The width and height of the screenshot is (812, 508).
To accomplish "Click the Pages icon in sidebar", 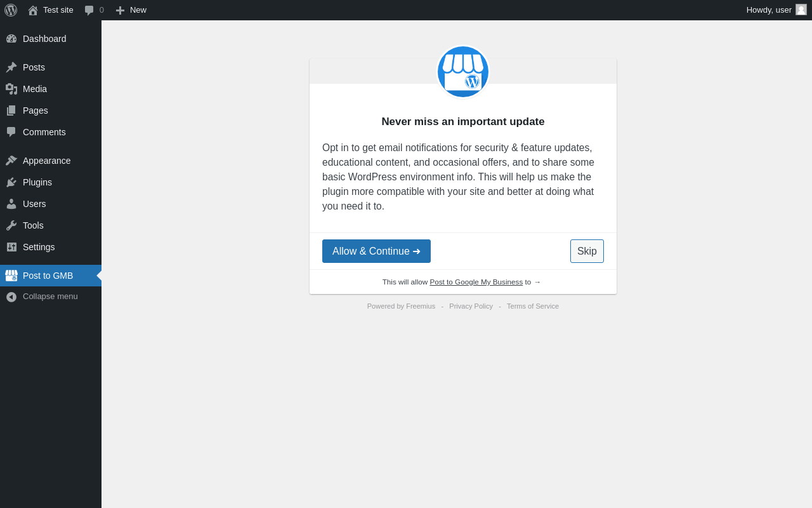I will tap(11, 110).
